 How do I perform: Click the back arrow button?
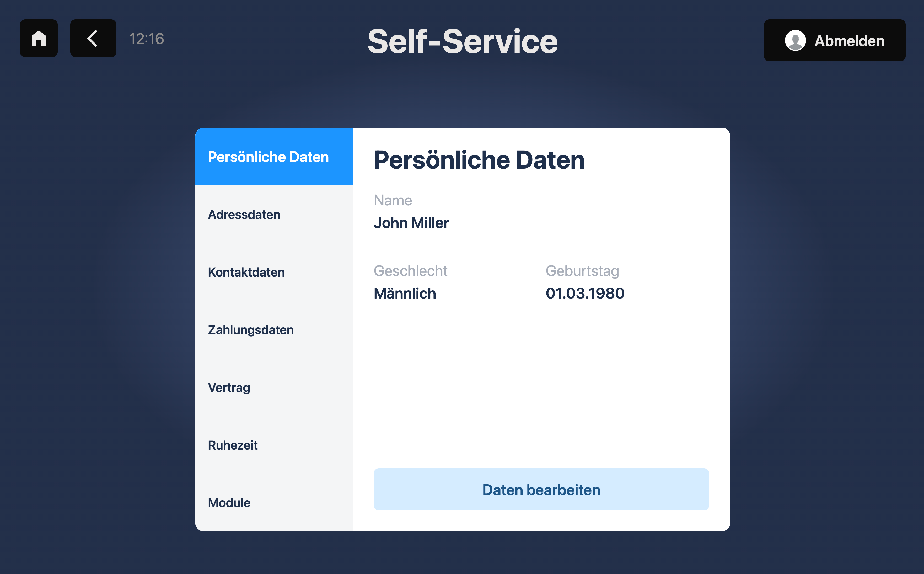point(93,38)
